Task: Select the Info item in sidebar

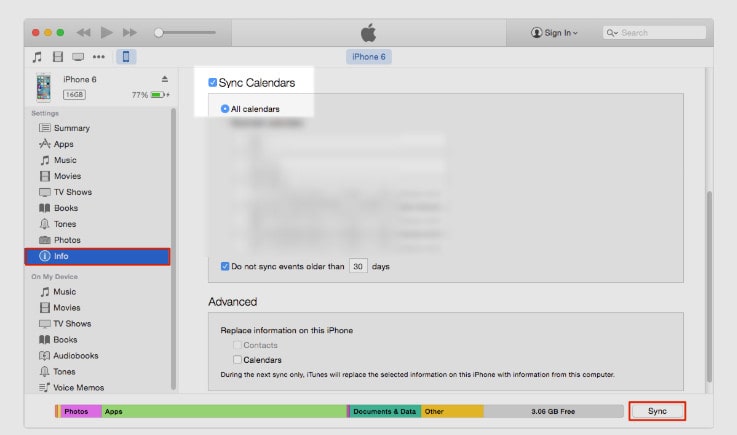Action: tap(97, 256)
